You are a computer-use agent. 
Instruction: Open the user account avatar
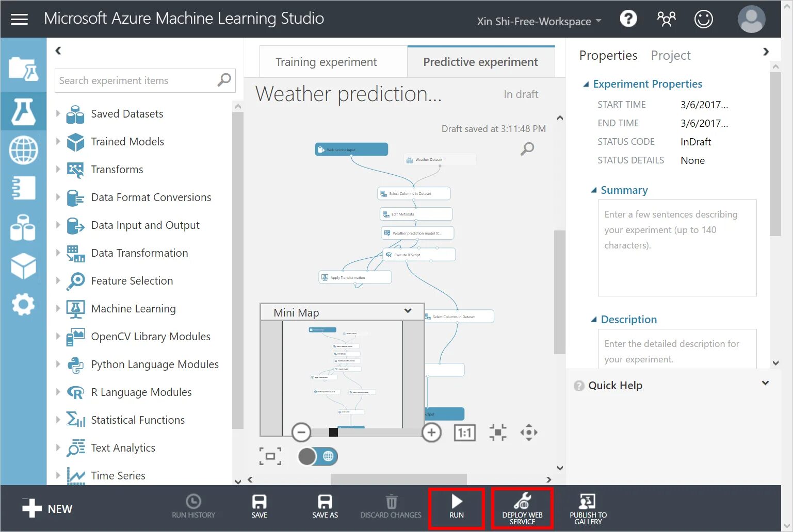(x=751, y=19)
